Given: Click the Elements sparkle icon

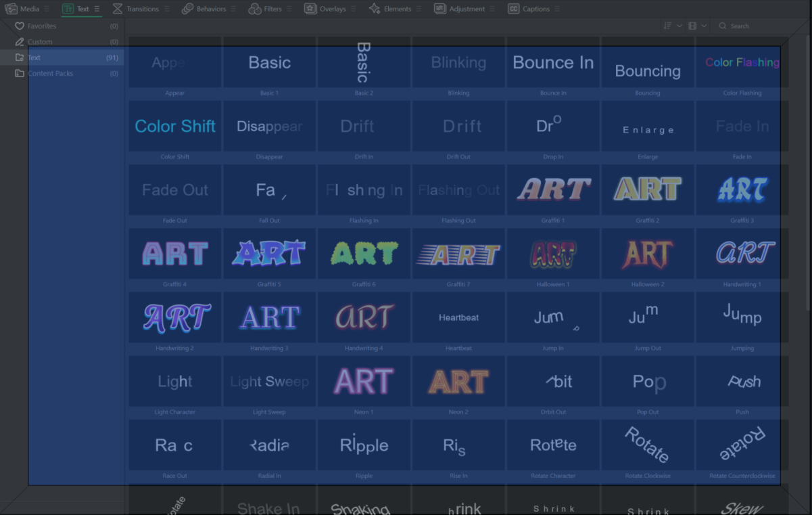Looking at the screenshot, I should [x=375, y=9].
